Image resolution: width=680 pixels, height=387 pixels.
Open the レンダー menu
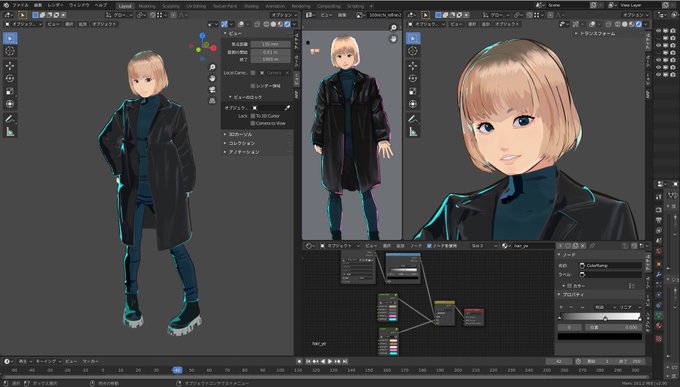[56, 5]
